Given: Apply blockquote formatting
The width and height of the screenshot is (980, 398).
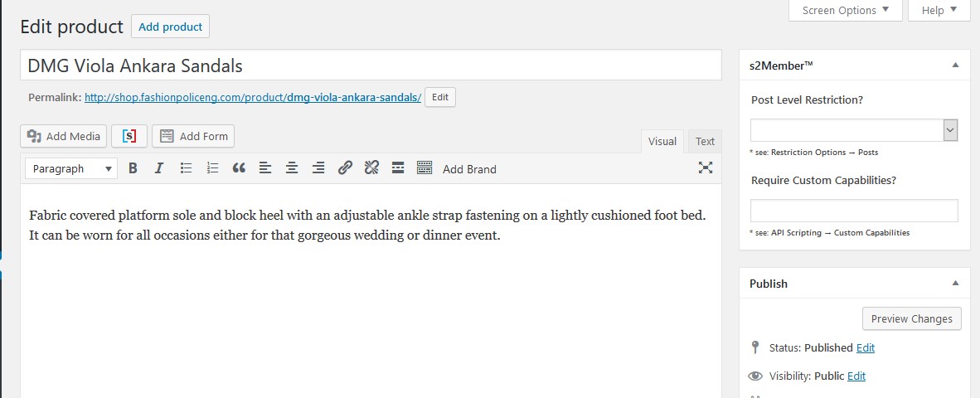Looking at the screenshot, I should 239,168.
